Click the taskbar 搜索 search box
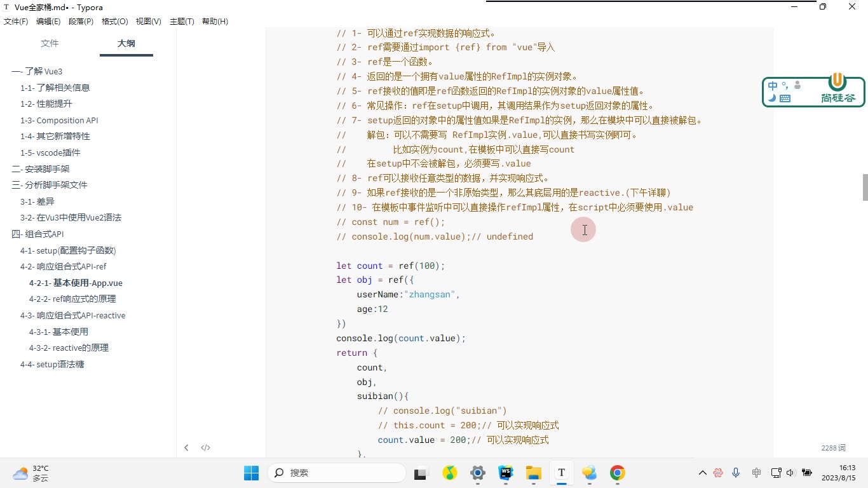868x488 pixels. 337,473
